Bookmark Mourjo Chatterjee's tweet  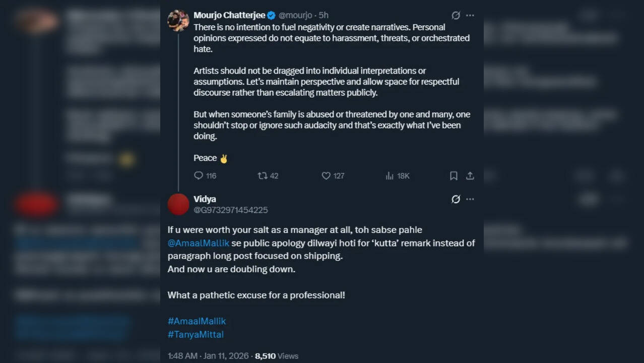coord(453,175)
